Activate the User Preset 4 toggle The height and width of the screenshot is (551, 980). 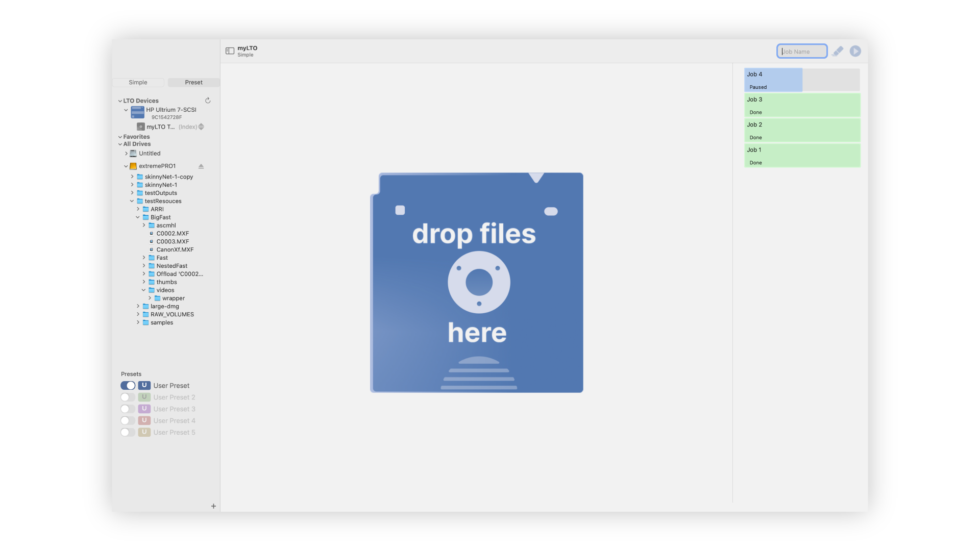click(128, 420)
